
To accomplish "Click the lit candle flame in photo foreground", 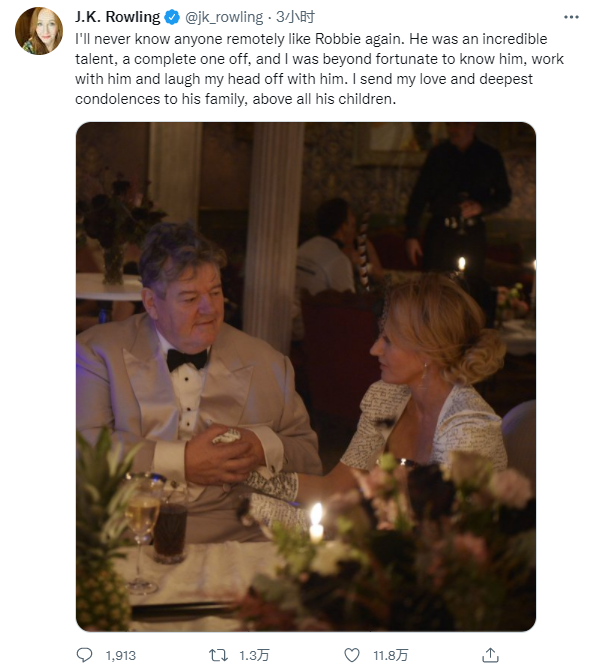I will [x=316, y=514].
